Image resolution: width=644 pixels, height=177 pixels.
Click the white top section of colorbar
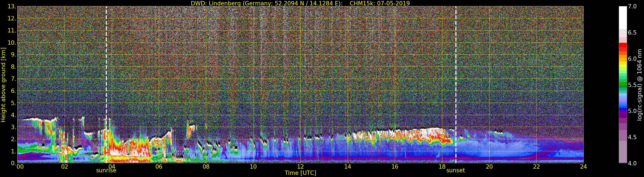click(623, 18)
